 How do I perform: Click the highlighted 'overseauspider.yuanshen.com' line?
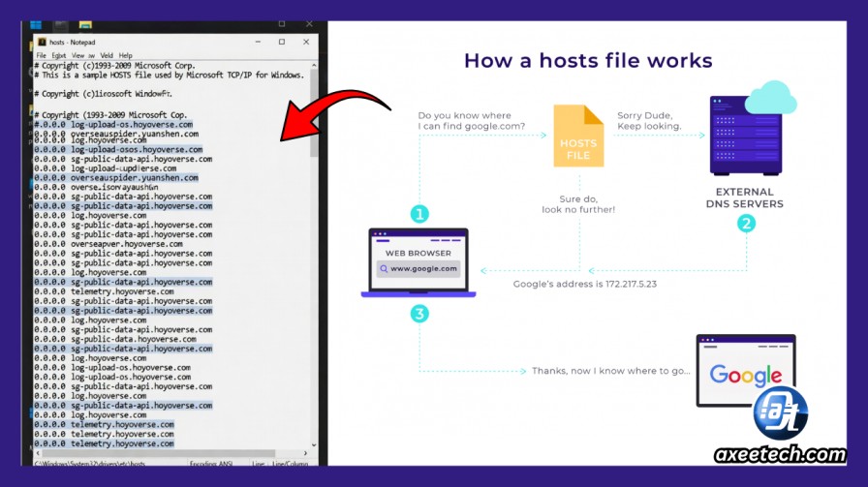[116, 177]
